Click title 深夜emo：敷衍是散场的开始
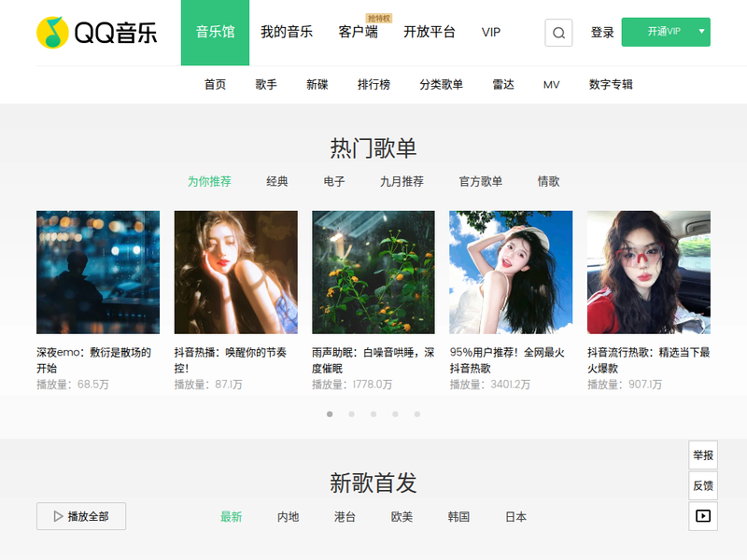The width and height of the screenshot is (747, 560). [x=94, y=360]
